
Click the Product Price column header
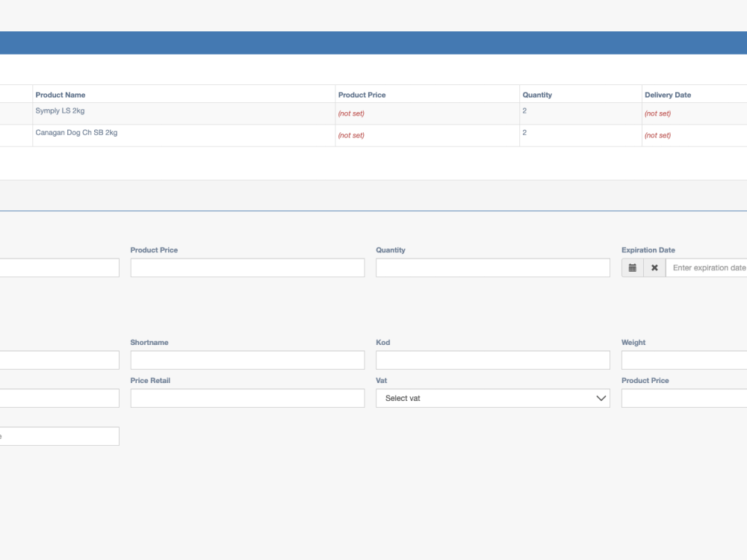tap(362, 95)
